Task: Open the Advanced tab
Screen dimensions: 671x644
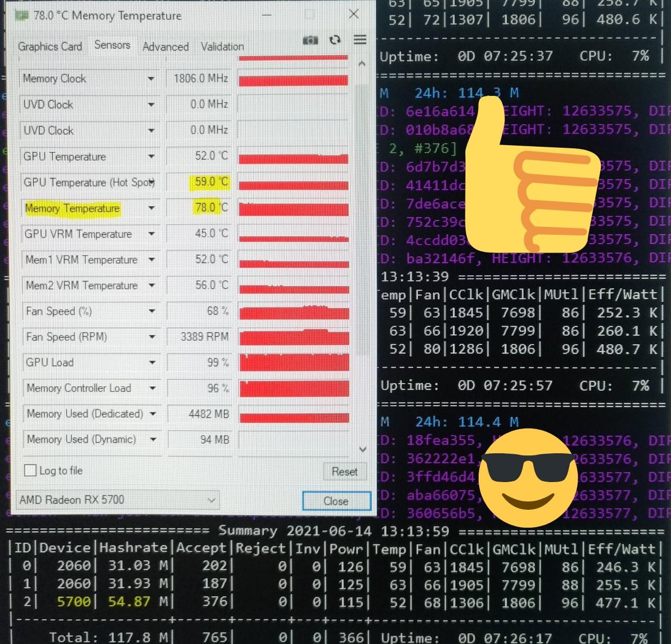Action: [166, 47]
